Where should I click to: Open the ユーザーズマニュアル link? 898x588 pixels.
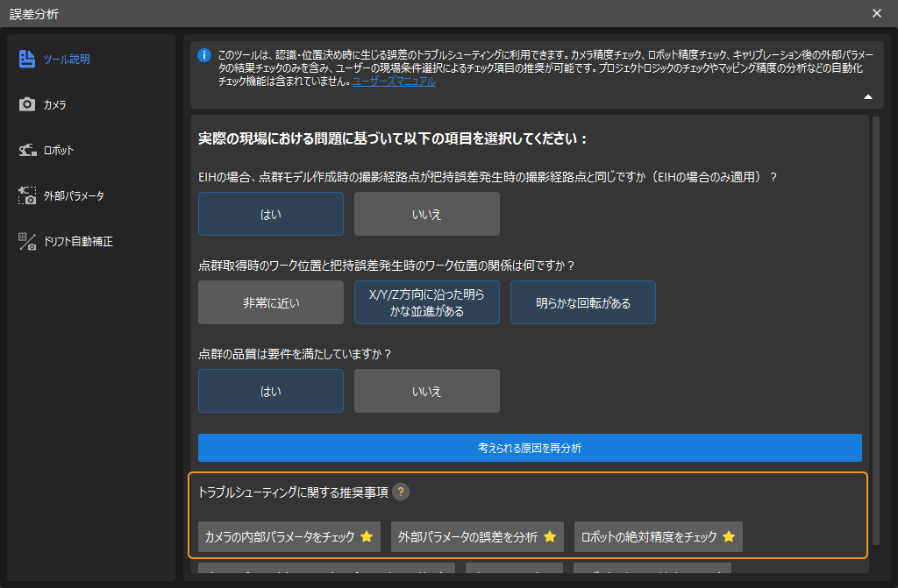coord(394,81)
